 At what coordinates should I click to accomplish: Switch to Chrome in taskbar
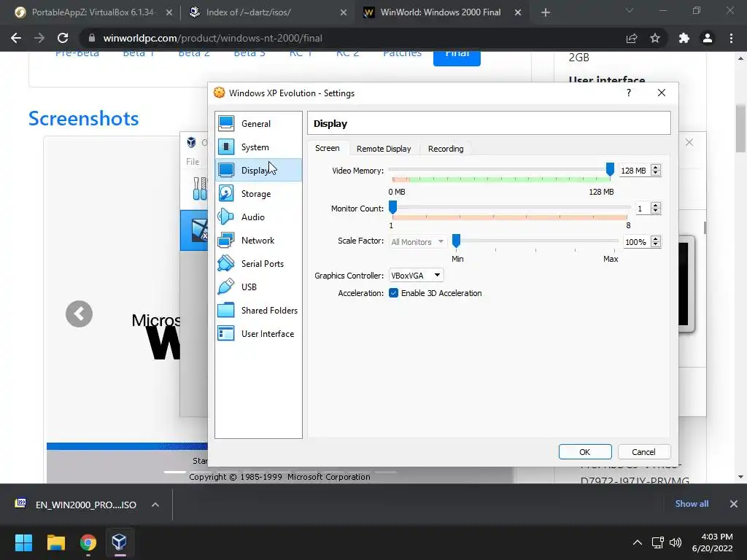pos(88,542)
